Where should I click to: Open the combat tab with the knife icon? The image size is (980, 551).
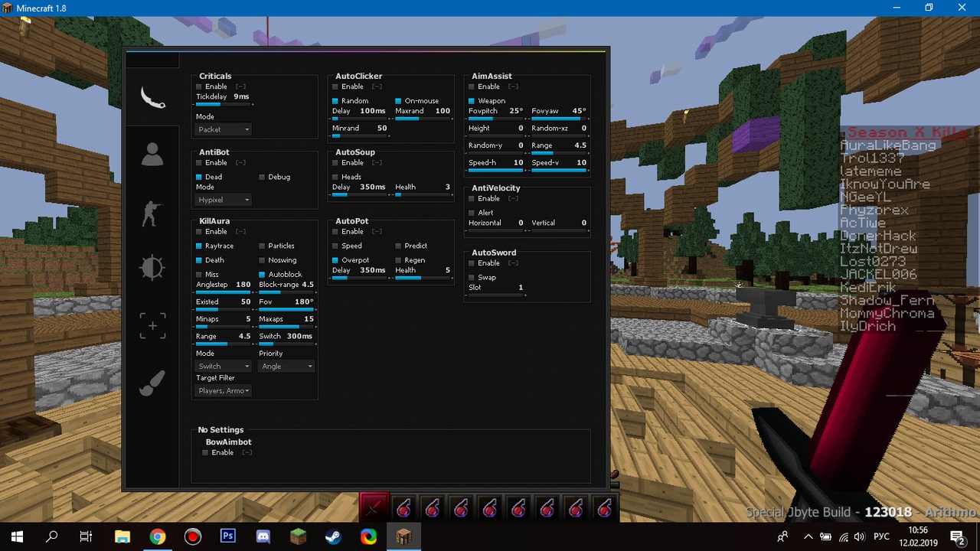coord(152,97)
